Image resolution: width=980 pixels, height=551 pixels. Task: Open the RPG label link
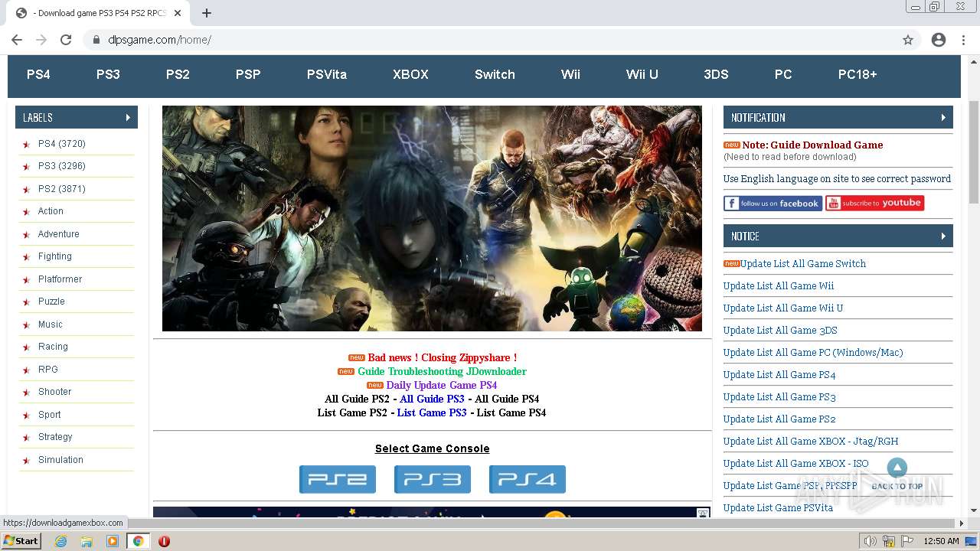(x=48, y=370)
